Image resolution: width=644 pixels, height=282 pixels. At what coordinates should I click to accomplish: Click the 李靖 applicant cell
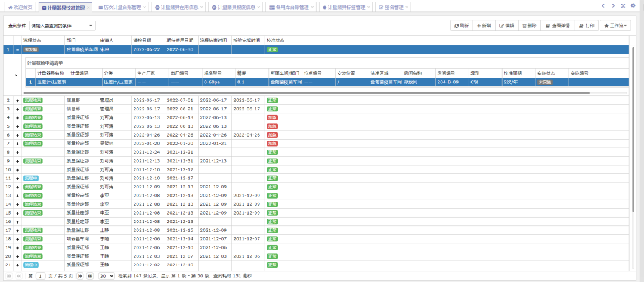(114, 239)
